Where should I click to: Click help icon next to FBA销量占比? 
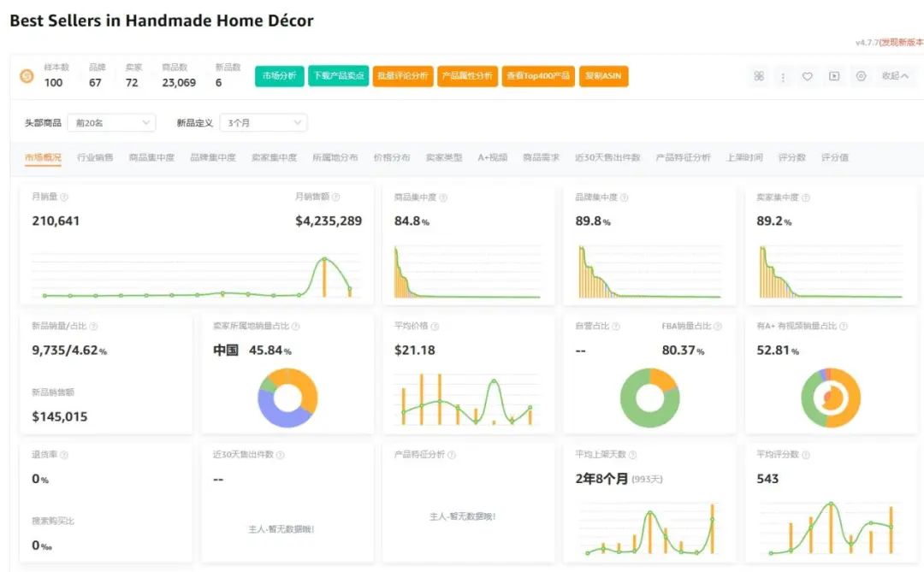[x=718, y=327]
